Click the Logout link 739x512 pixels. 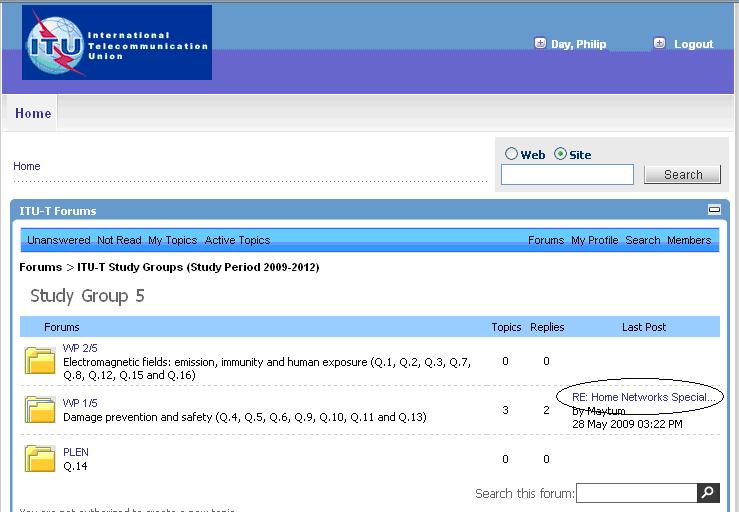[x=693, y=44]
